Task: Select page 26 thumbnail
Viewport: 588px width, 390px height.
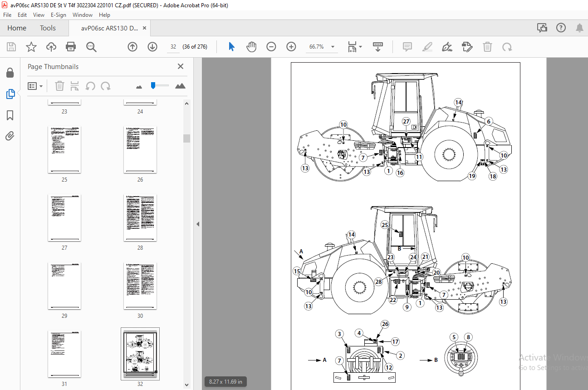Action: point(140,150)
